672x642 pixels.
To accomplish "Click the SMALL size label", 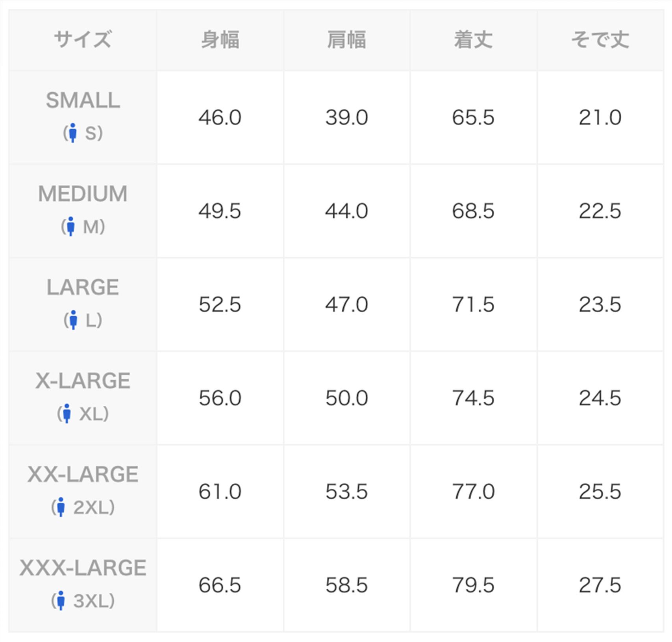I will tap(83, 100).
